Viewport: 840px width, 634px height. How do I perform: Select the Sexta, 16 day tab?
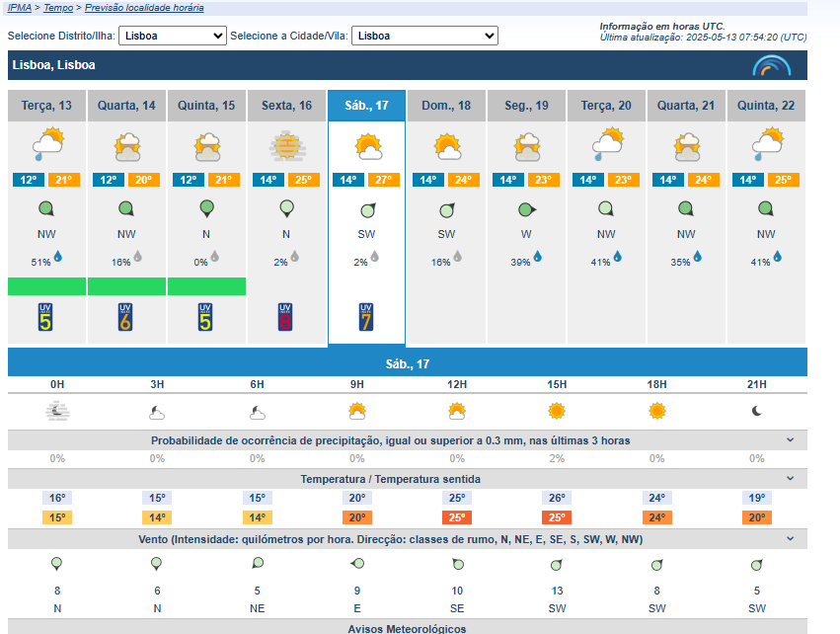tap(286, 106)
